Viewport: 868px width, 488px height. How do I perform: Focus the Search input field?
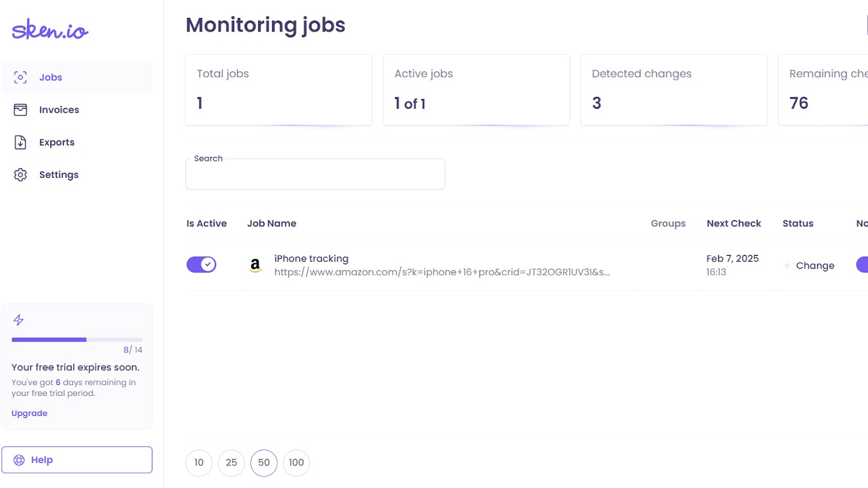[315, 174]
